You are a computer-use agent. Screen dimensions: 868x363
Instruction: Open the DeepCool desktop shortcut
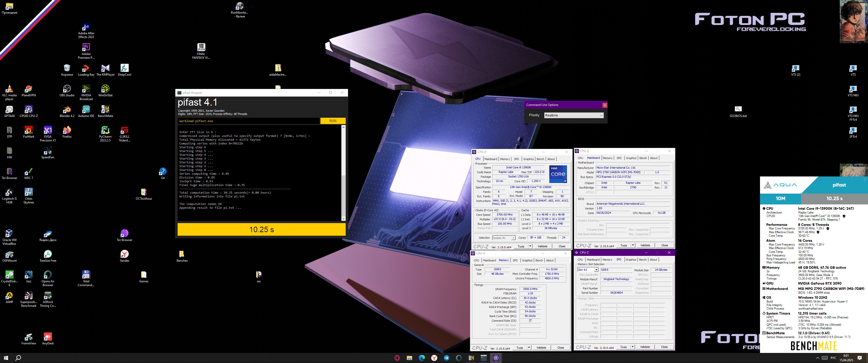(125, 70)
